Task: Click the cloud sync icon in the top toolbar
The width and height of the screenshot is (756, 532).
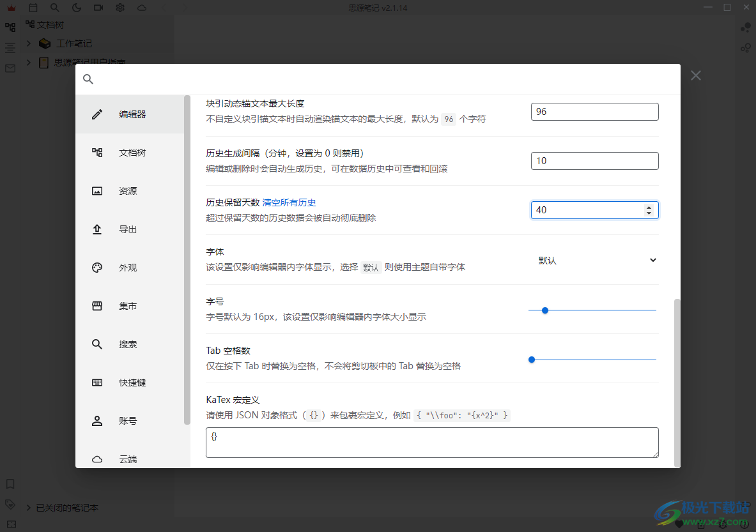Action: (x=142, y=8)
